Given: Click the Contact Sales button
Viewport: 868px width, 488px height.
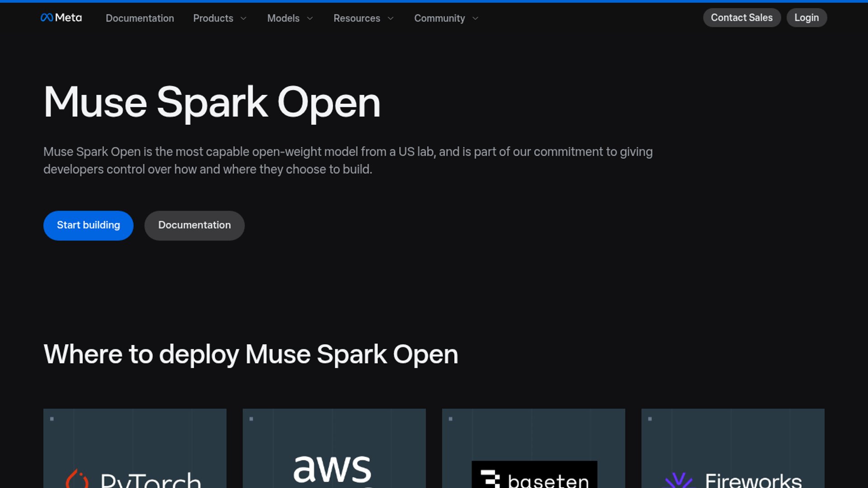Looking at the screenshot, I should pos(741,18).
